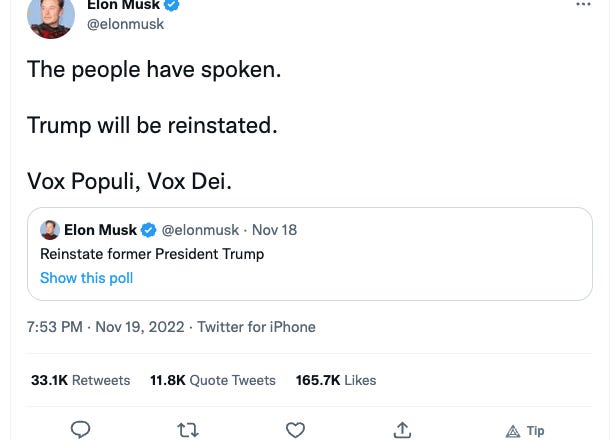This screenshot has width=610, height=440.
Task: Click the Elon Musk name in quoted tweet
Action: [100, 230]
